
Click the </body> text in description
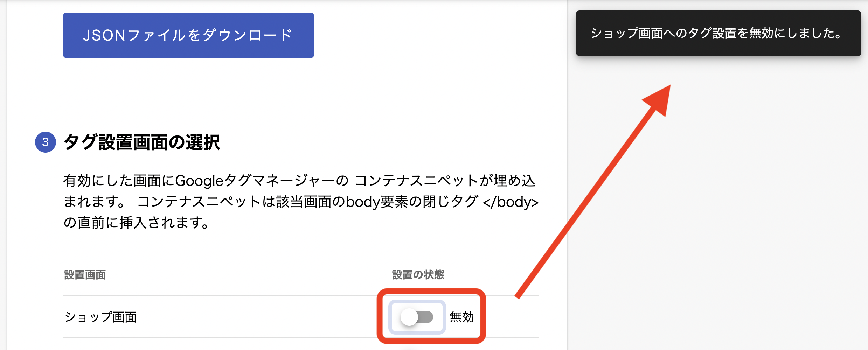coord(510,202)
